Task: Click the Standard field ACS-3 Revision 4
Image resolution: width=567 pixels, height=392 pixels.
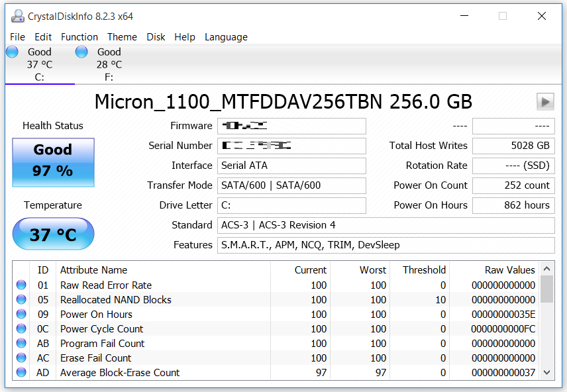Action: (386, 225)
